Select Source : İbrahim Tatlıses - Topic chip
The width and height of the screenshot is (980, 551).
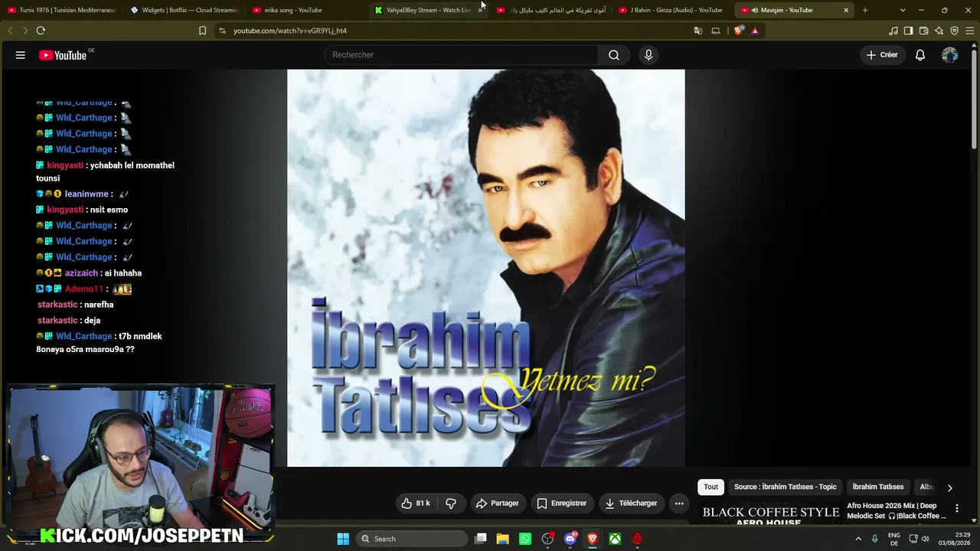[786, 487]
